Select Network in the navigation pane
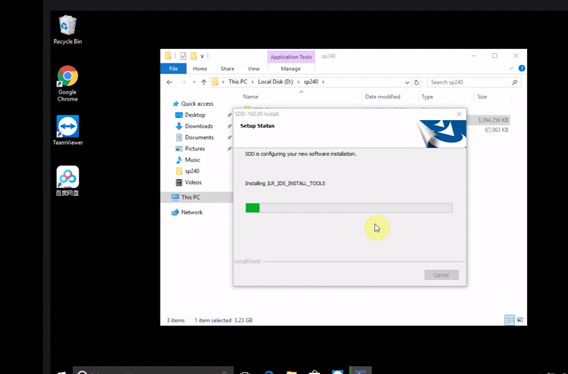The image size is (568, 374). pyautogui.click(x=187, y=212)
